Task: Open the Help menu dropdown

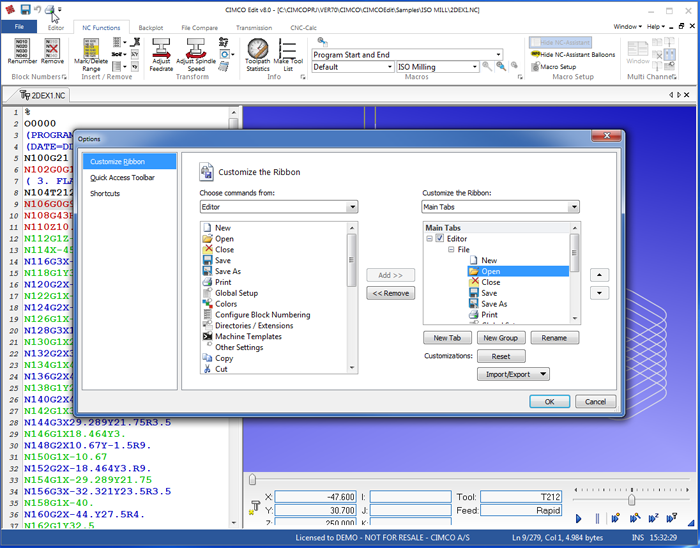Action: pos(656,27)
